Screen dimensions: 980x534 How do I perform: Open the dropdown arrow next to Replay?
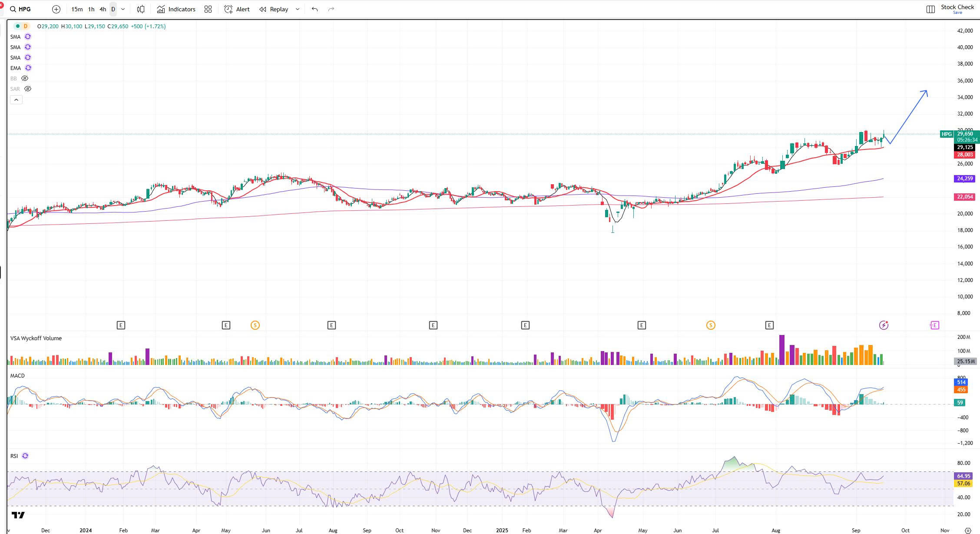[x=298, y=9]
